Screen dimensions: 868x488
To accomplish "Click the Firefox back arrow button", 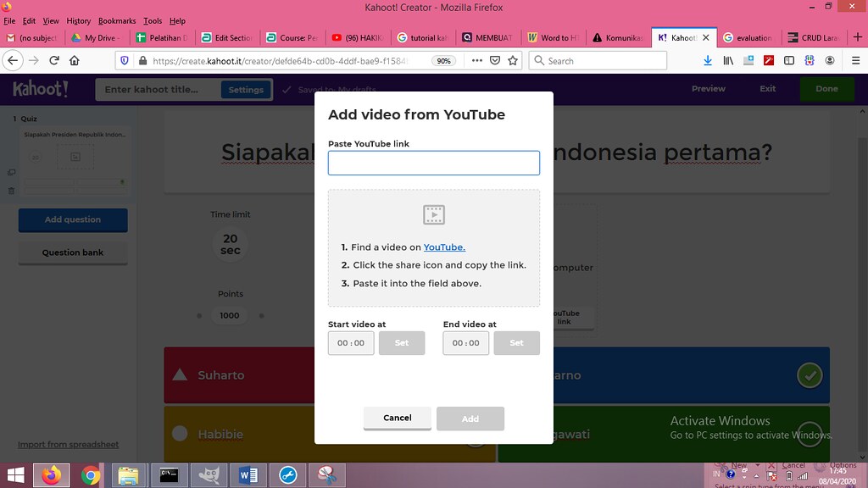I will (13, 60).
